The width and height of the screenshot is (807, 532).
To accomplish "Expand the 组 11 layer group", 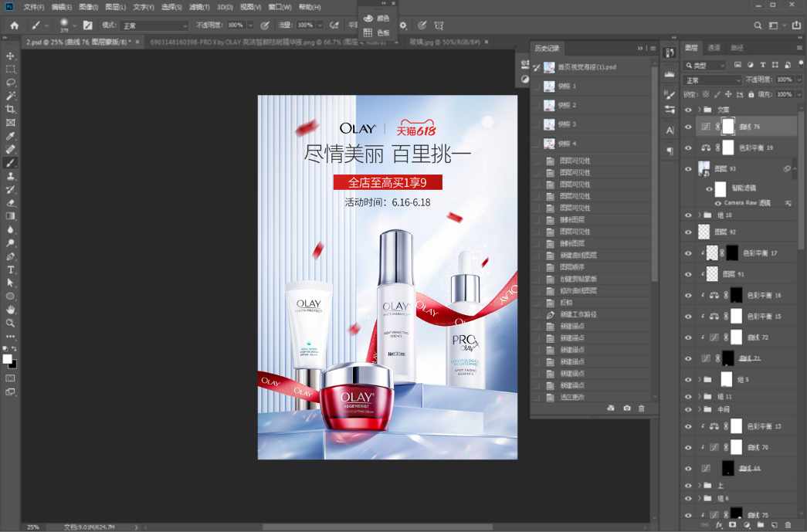I will click(x=700, y=397).
